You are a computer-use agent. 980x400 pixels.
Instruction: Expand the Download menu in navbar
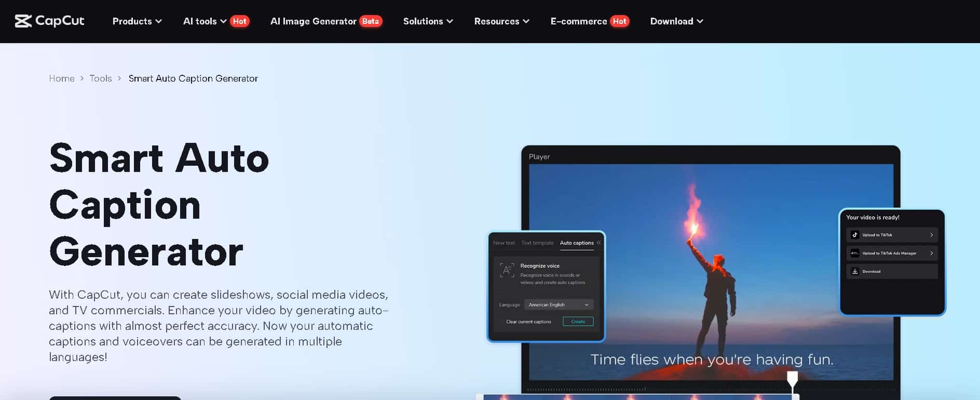pyautogui.click(x=676, y=21)
